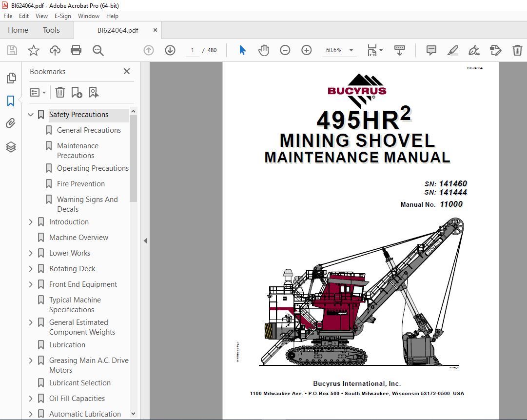
Task: Open Warning Signs And Decals bookmark
Action: 87,204
